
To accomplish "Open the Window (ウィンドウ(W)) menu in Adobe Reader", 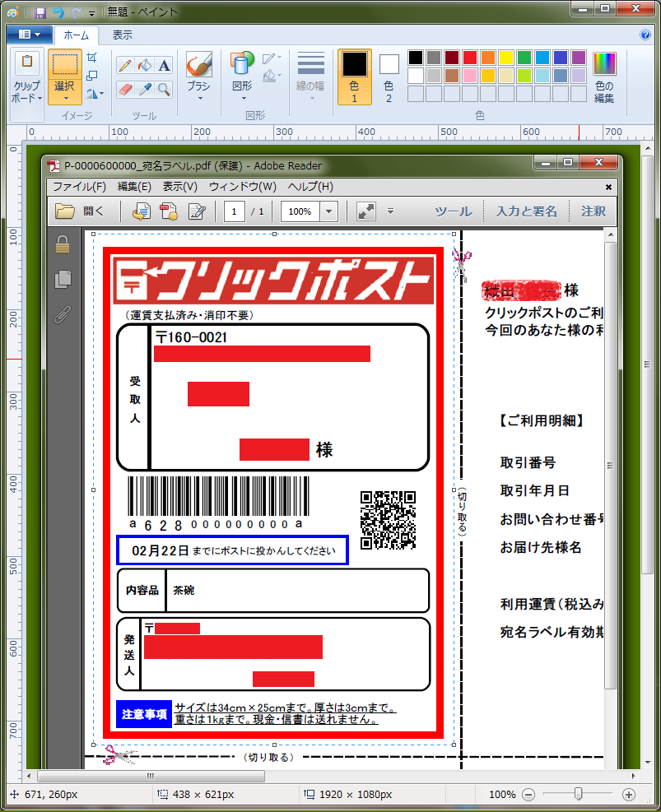I will click(x=242, y=187).
